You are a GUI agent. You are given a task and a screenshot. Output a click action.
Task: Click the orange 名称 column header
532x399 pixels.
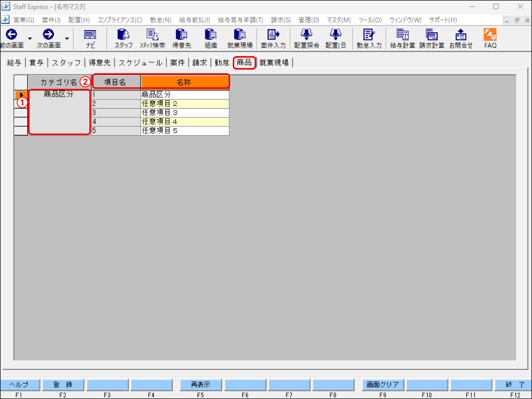click(x=184, y=82)
